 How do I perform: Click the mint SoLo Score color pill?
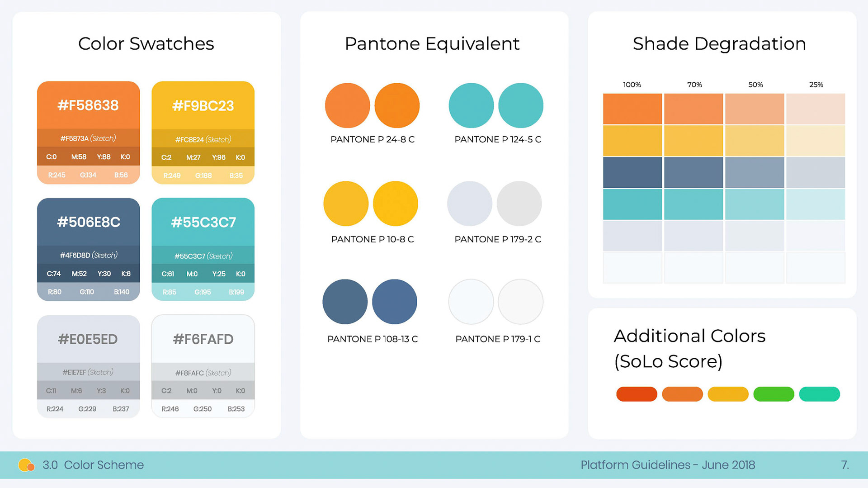pos(820,394)
